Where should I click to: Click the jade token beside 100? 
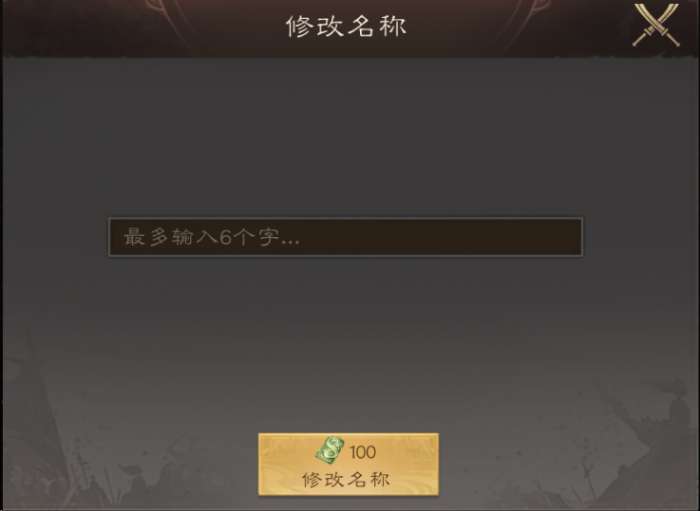pyautogui.click(x=330, y=450)
